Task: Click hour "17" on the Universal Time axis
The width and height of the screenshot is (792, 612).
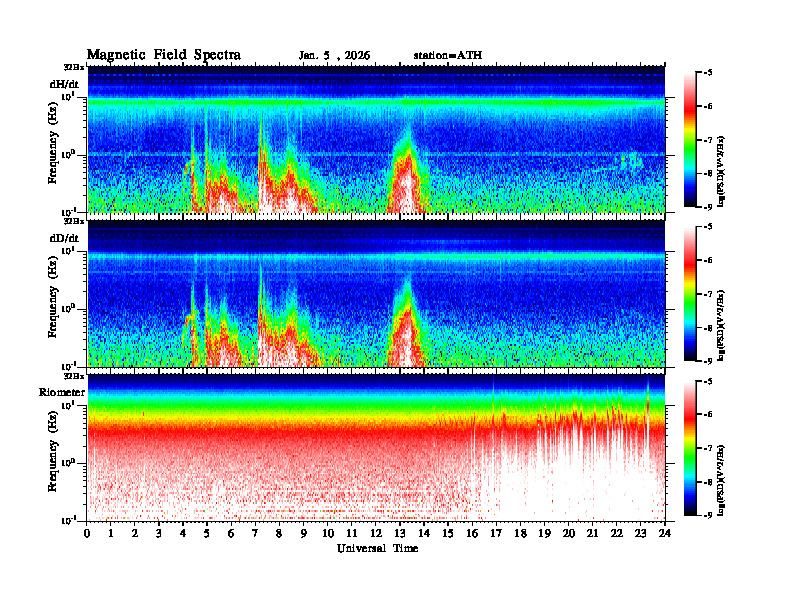Action: [496, 534]
